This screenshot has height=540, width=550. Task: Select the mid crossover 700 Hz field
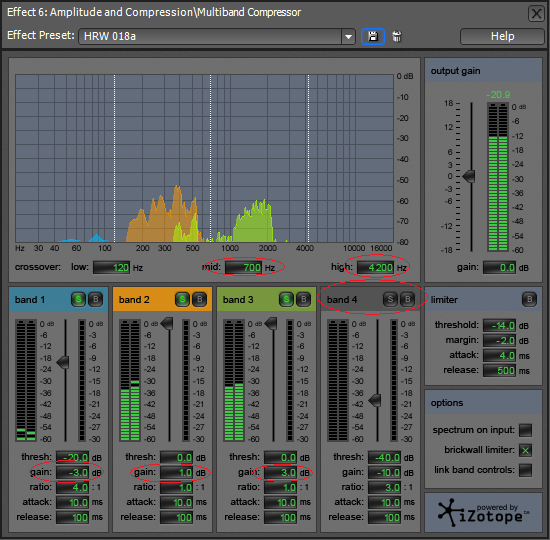coord(244,268)
